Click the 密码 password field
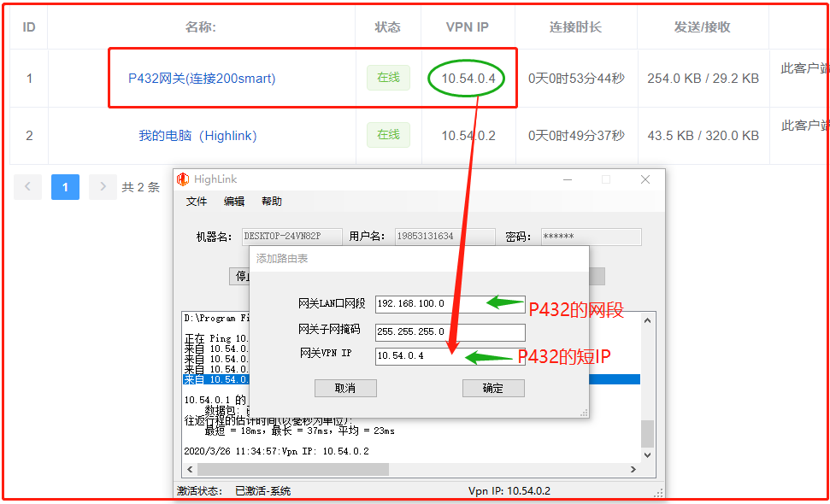The width and height of the screenshot is (830, 504). (591, 237)
